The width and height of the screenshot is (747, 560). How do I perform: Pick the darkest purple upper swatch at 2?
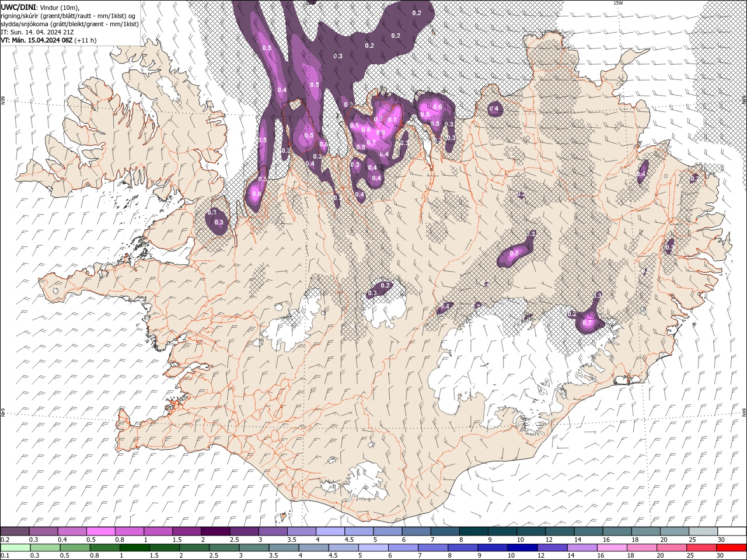pyautogui.click(x=215, y=531)
